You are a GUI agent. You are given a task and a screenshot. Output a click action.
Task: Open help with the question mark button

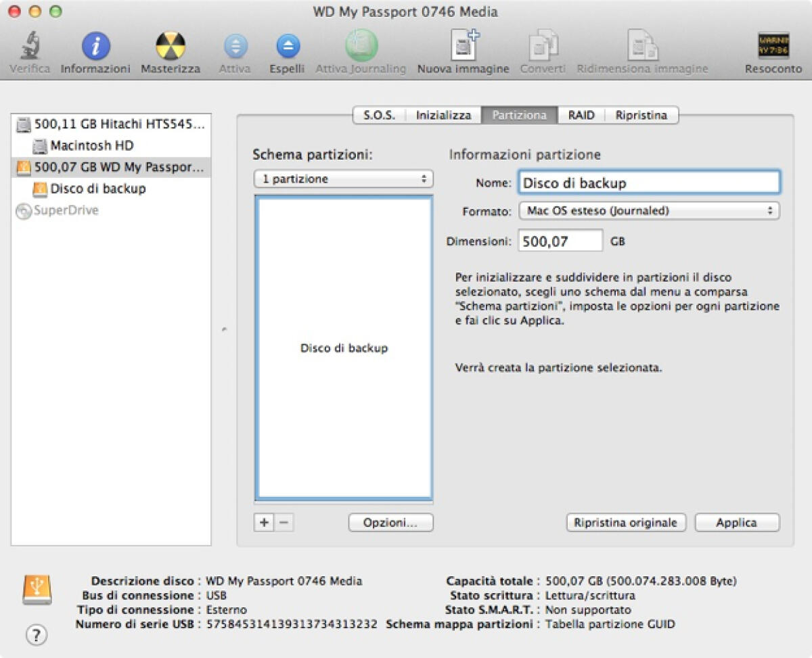[x=37, y=635]
